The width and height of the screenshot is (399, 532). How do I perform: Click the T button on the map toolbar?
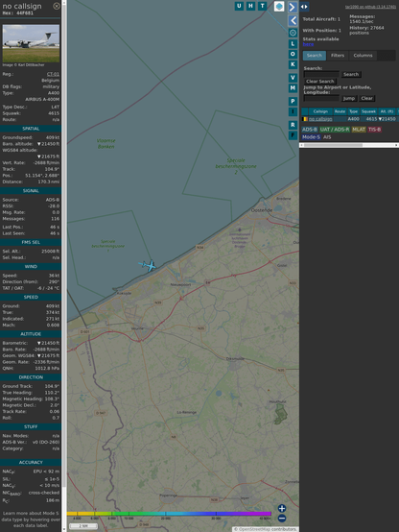[x=262, y=6]
